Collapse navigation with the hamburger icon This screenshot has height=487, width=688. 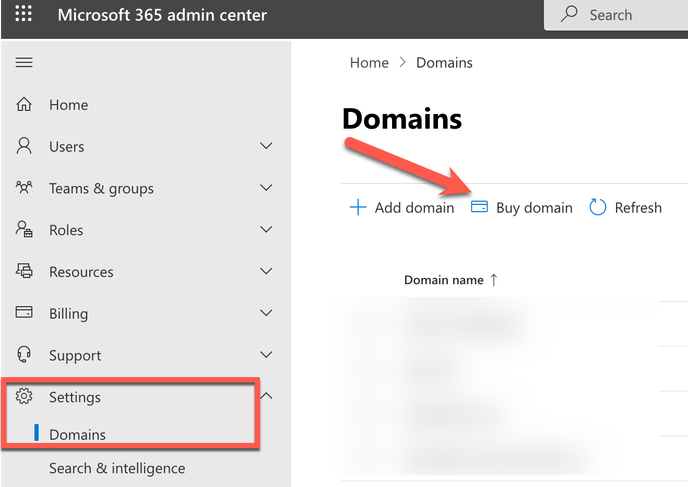24,62
